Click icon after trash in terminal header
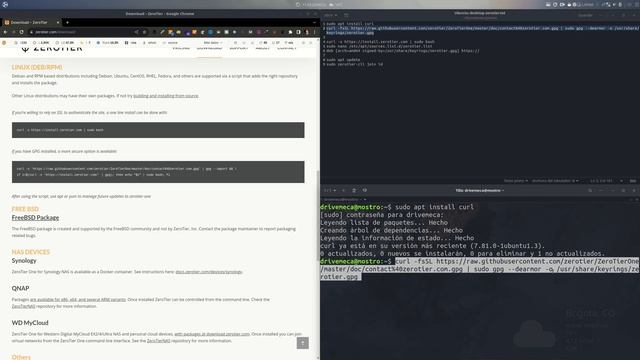 click(364, 191)
